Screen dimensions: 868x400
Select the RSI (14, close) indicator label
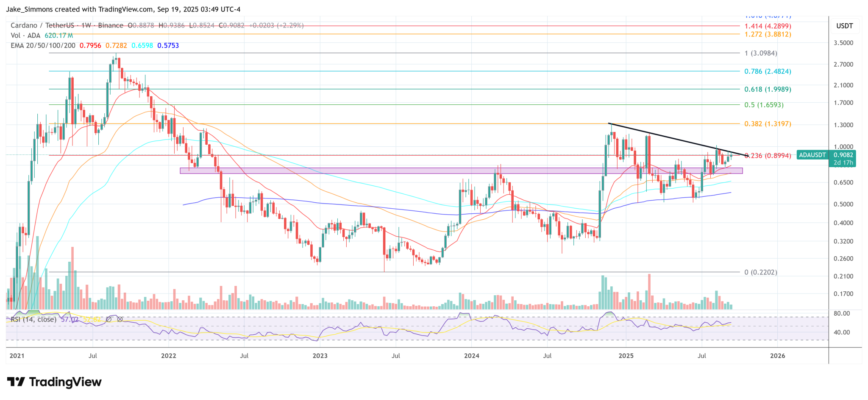point(33,319)
